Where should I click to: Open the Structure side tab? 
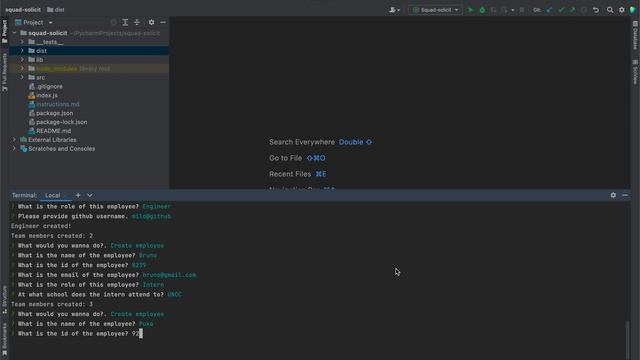point(4,300)
